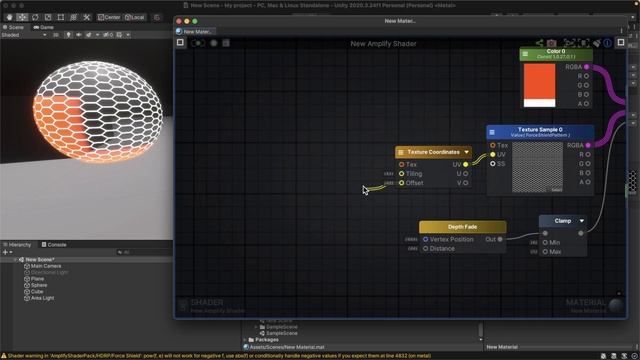Toggle left node properties panel square icon

pyautogui.click(x=180, y=42)
